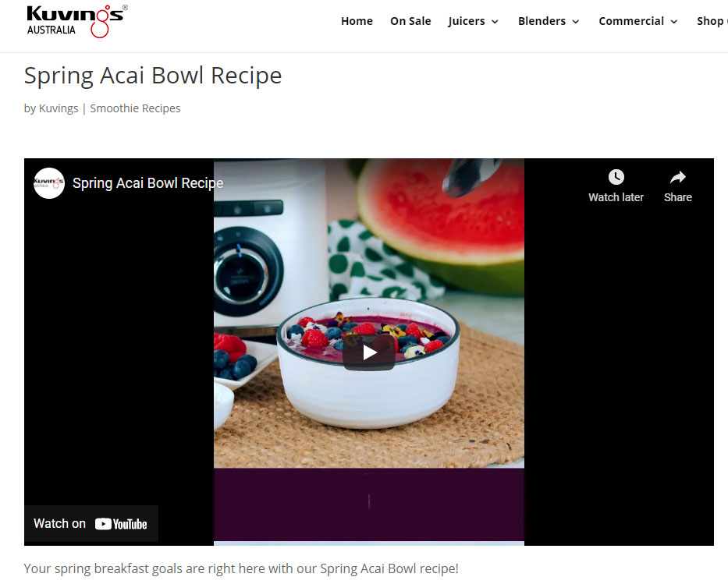
Task: Go to the Home menu item
Action: point(357,21)
